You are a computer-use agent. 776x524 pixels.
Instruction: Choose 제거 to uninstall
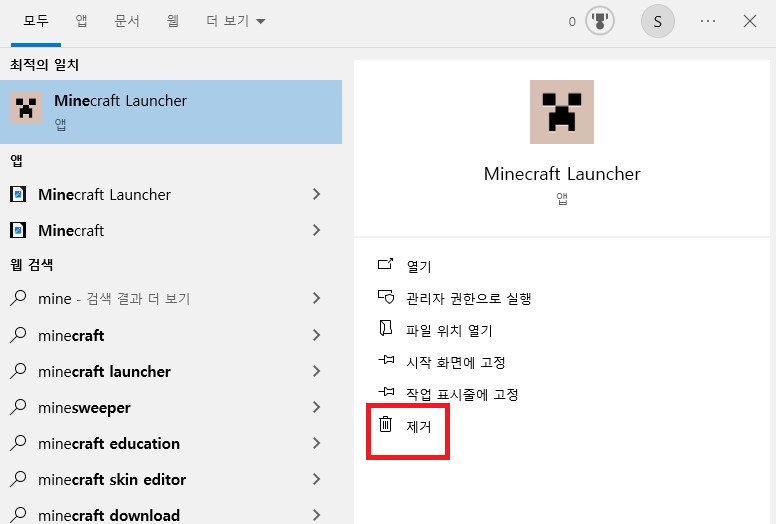[x=419, y=426]
